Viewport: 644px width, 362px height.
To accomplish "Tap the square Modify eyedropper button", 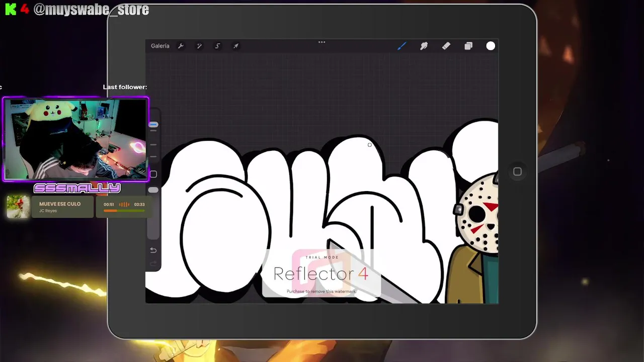I will [153, 174].
